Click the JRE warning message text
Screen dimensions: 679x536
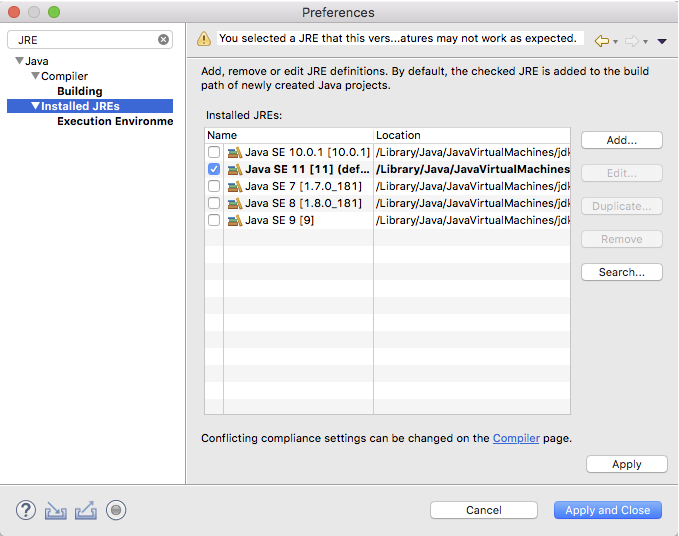[x=398, y=38]
